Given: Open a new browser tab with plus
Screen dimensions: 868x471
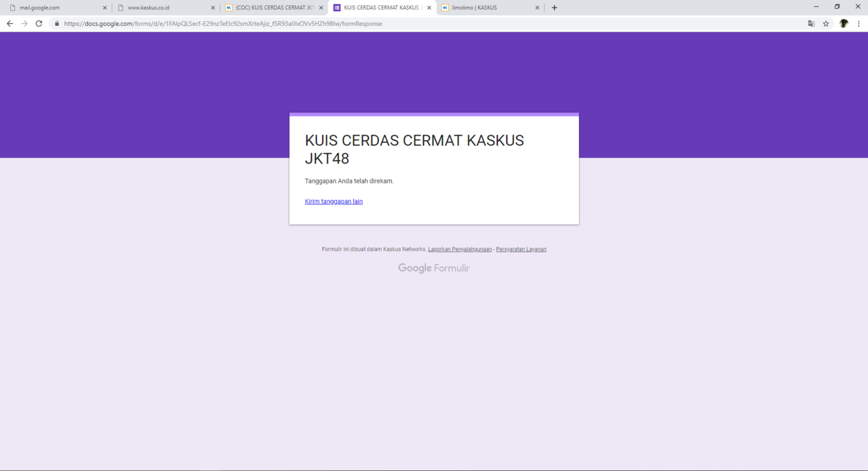Looking at the screenshot, I should pyautogui.click(x=554, y=7).
